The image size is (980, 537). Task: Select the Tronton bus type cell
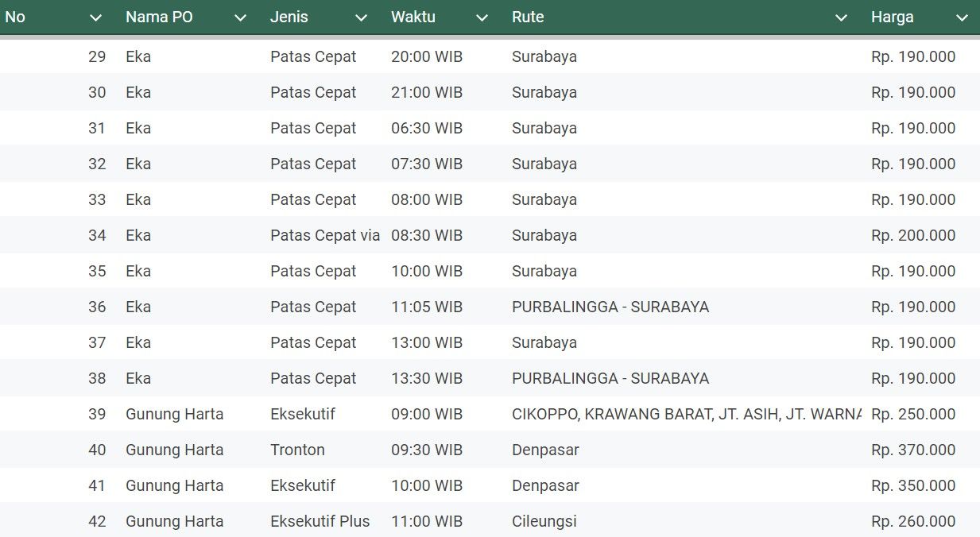click(297, 450)
